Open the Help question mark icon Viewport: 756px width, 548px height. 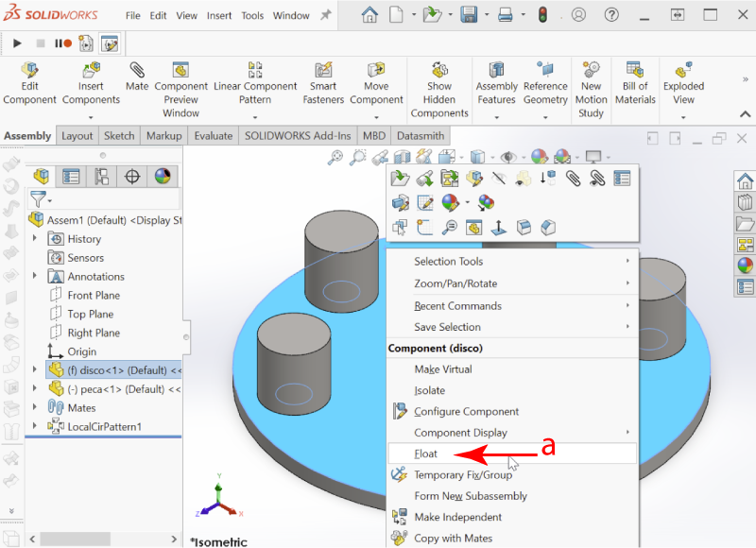click(x=611, y=15)
